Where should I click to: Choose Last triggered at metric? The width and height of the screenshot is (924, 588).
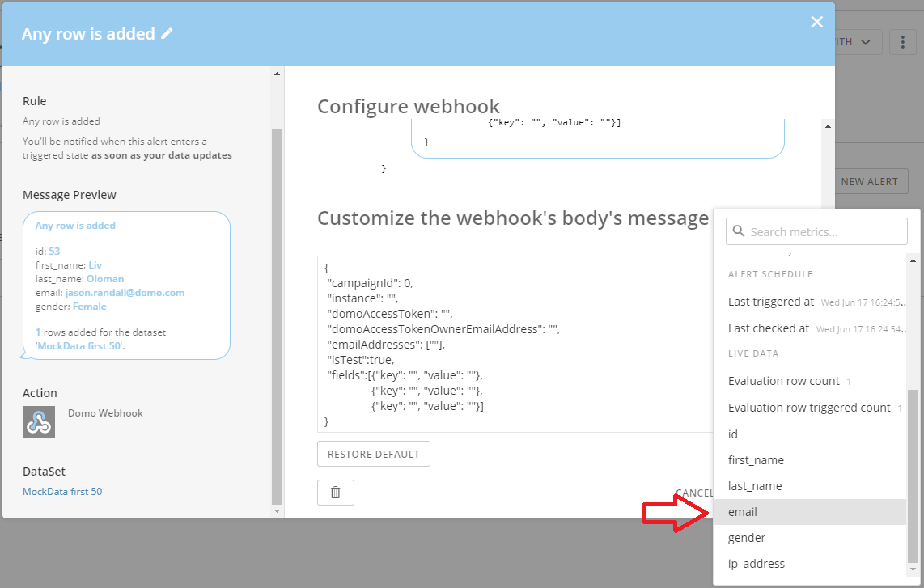(809, 302)
